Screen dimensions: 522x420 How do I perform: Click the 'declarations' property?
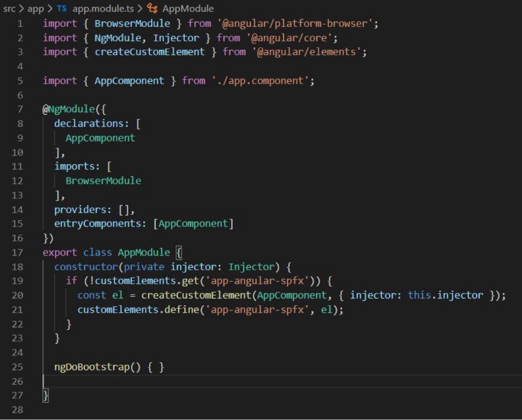click(89, 123)
